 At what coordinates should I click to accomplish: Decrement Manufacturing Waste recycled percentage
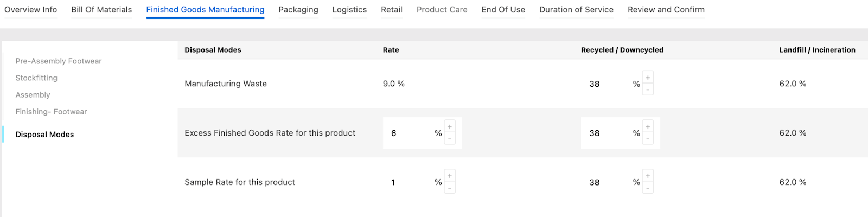[x=648, y=90]
